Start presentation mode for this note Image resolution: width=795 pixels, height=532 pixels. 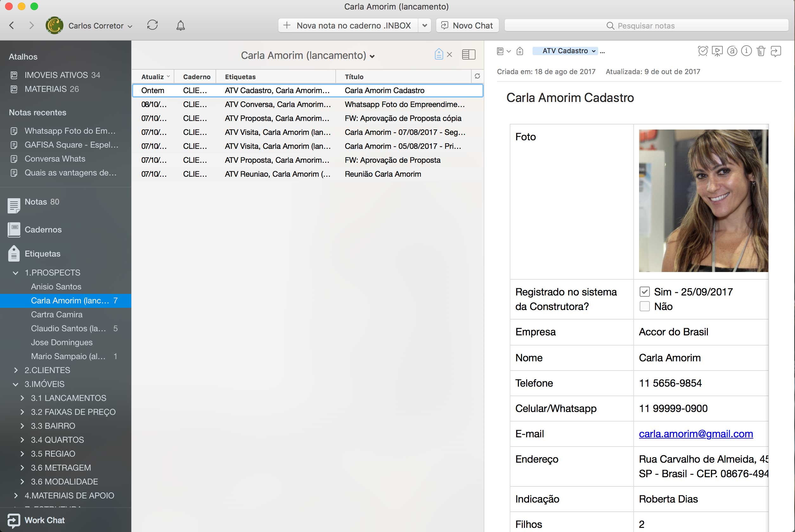coord(717,51)
